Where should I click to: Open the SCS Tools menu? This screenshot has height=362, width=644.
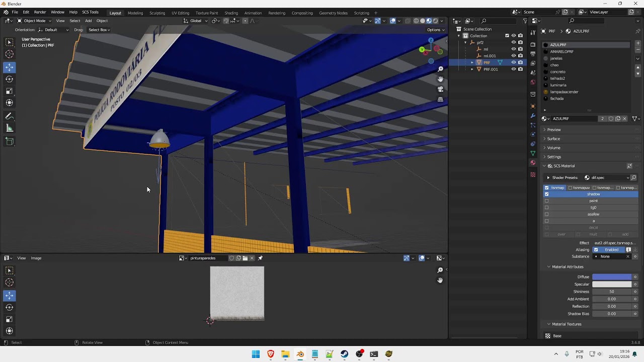tap(90, 12)
